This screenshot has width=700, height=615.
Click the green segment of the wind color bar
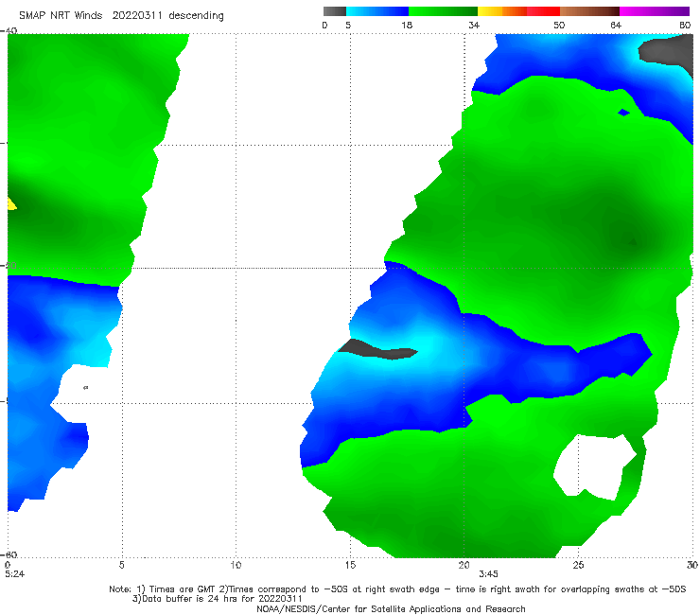pos(443,11)
